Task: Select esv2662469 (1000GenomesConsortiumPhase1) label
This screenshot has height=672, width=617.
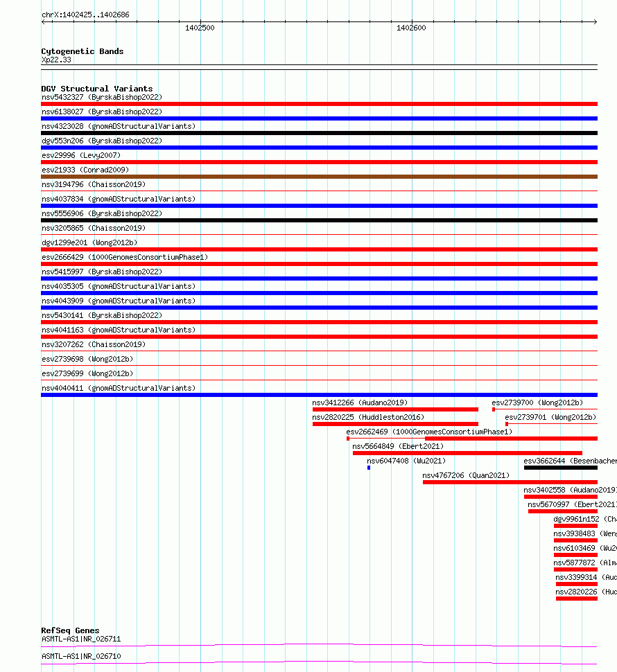Action: 429,432
